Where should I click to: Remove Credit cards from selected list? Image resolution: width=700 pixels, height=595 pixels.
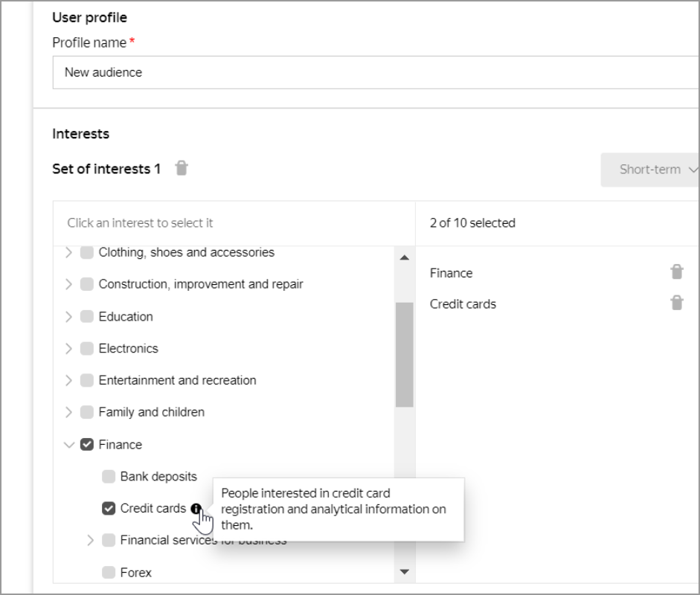(676, 303)
